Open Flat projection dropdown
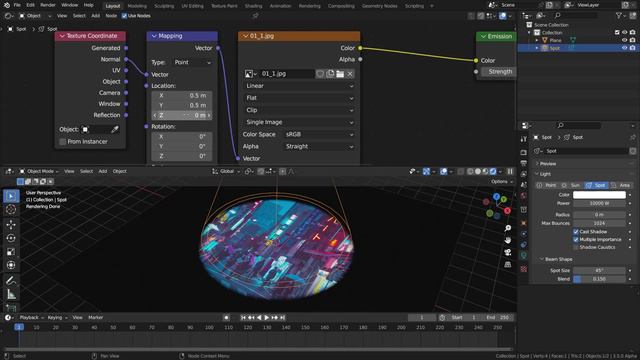The height and width of the screenshot is (360, 640). tap(299, 98)
